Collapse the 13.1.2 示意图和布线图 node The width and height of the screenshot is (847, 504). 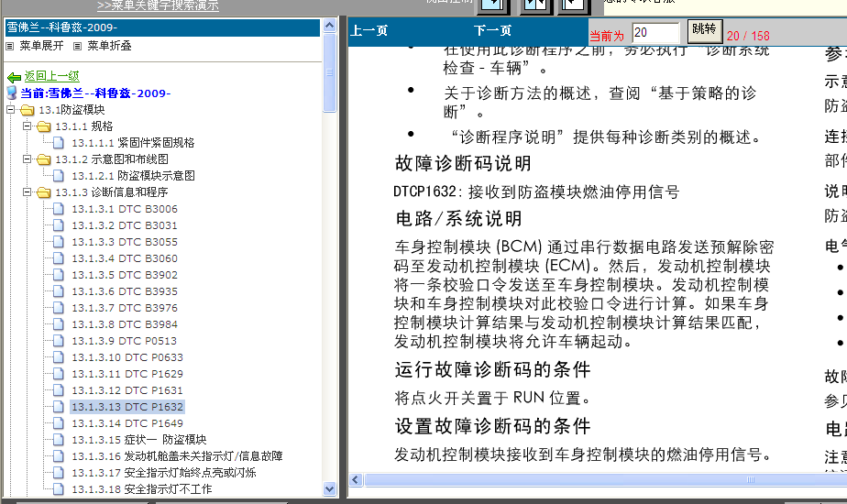27,159
